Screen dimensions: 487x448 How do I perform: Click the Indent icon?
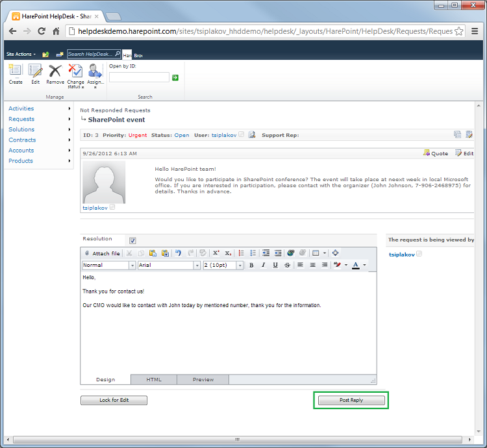tap(266, 253)
